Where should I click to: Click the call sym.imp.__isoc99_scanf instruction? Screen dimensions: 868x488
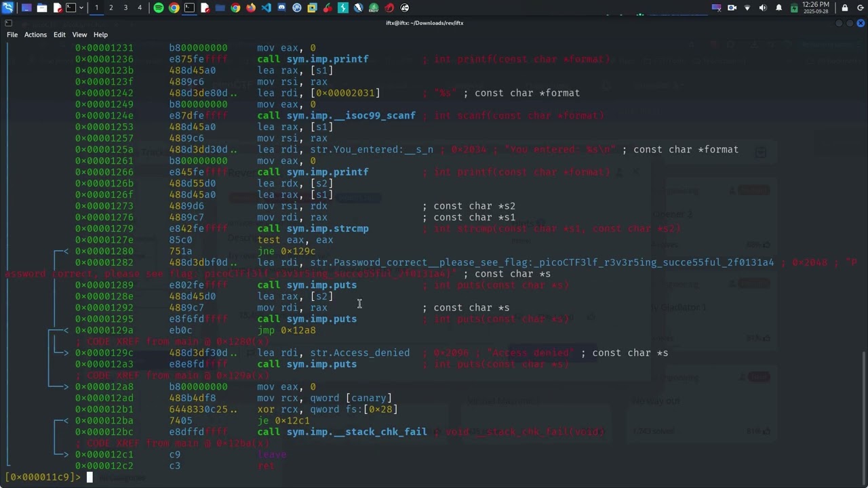coord(336,115)
